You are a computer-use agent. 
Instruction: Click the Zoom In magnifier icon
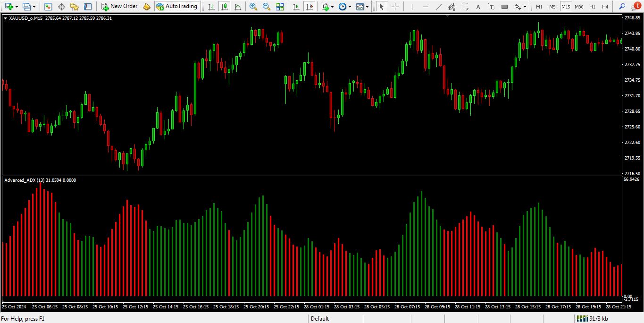253,7
